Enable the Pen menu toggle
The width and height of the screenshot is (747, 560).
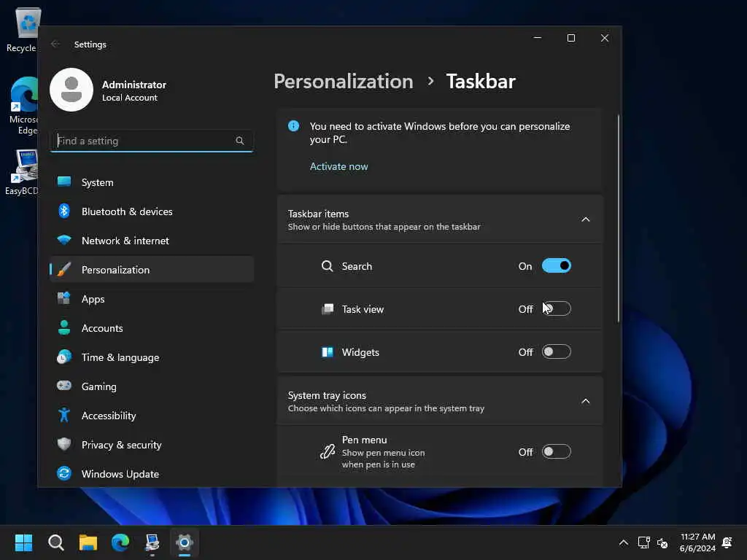pyautogui.click(x=556, y=451)
